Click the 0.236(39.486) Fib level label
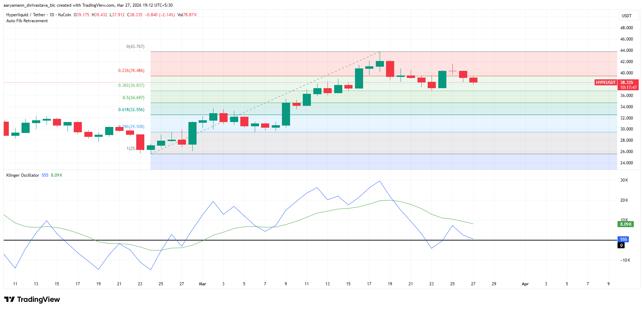Viewport: 644px width, 310px height. [131, 71]
